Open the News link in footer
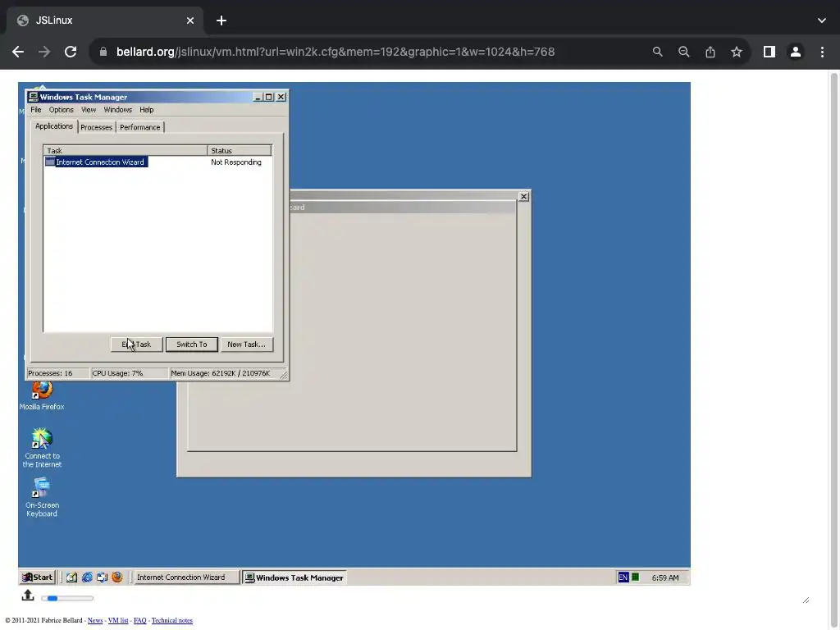This screenshot has width=840, height=630. click(x=95, y=620)
